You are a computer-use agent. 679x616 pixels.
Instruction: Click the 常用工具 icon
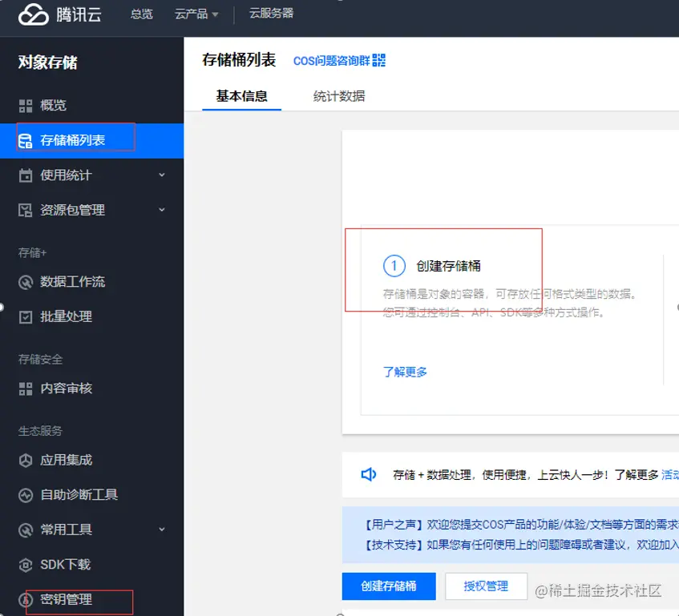(x=26, y=530)
